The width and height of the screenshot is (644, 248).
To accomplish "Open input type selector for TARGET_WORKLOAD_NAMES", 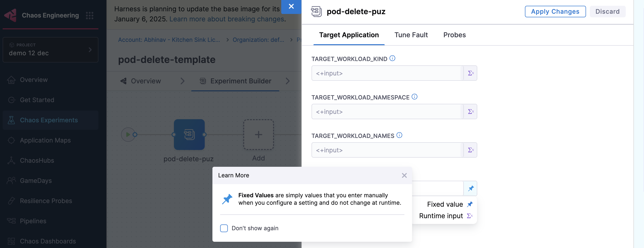I will coord(470,150).
